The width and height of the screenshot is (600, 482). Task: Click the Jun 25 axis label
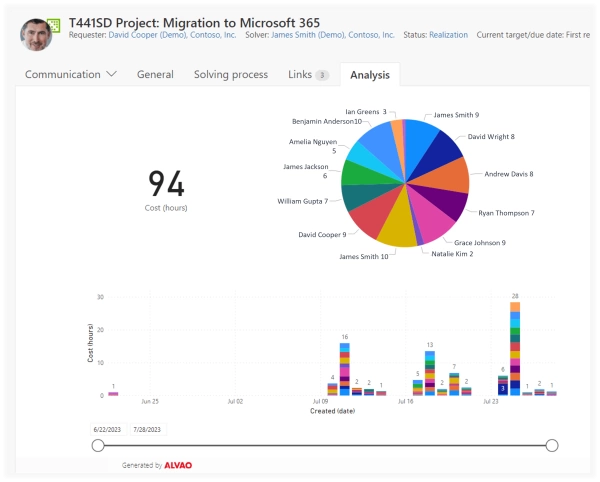pos(150,401)
